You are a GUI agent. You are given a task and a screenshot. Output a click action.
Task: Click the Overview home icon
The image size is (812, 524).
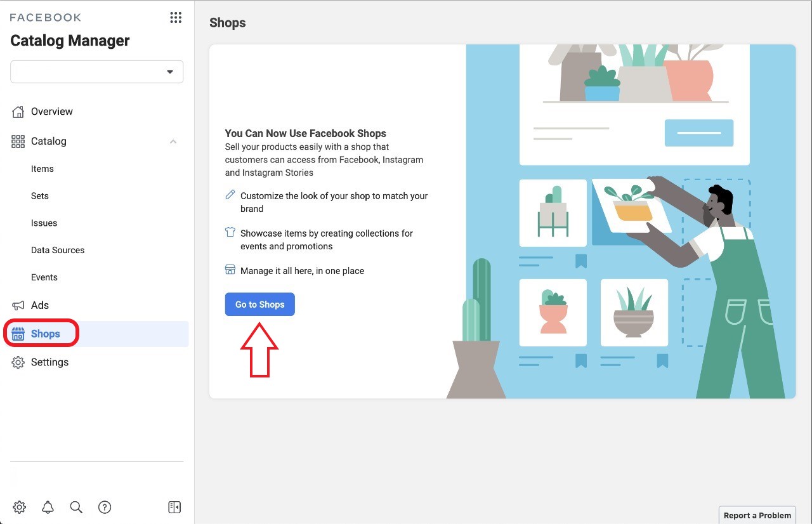(x=18, y=112)
